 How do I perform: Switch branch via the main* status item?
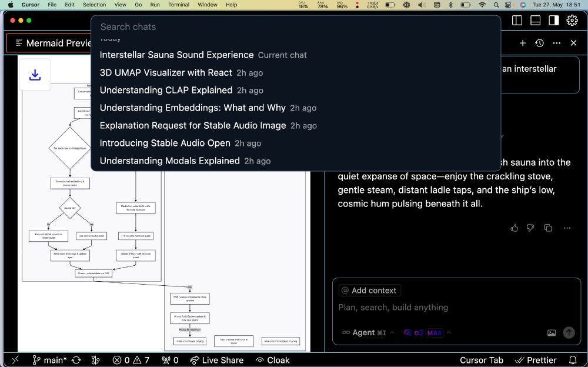[49, 361]
